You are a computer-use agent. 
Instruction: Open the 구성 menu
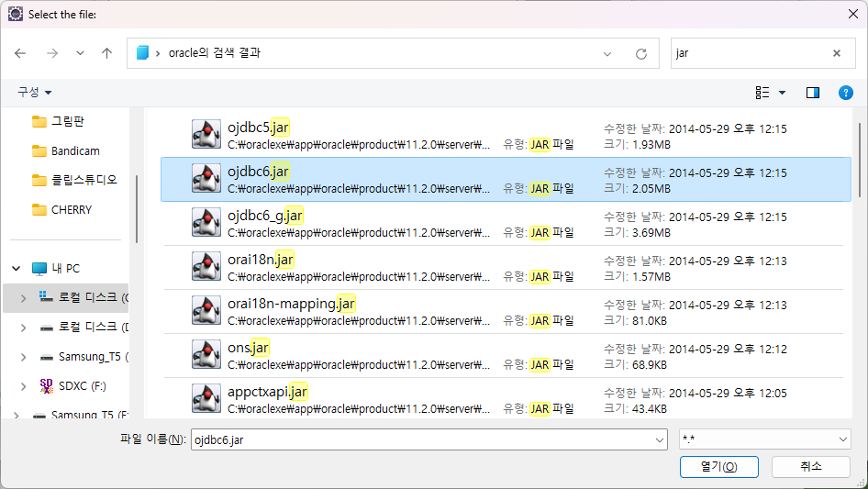pyautogui.click(x=34, y=92)
